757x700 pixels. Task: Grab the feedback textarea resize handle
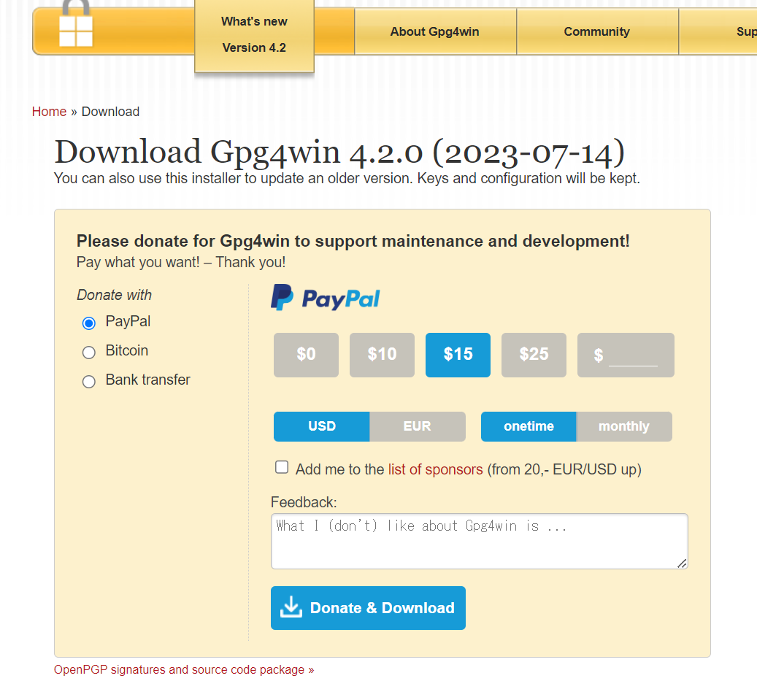(x=682, y=564)
